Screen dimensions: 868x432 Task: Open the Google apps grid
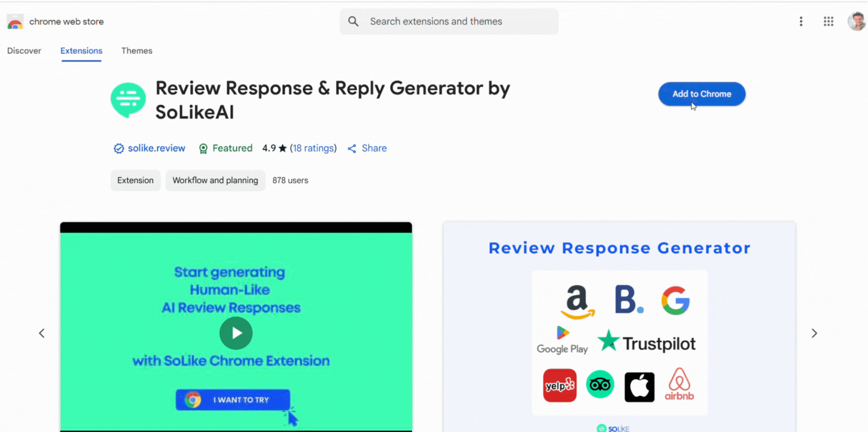point(828,21)
